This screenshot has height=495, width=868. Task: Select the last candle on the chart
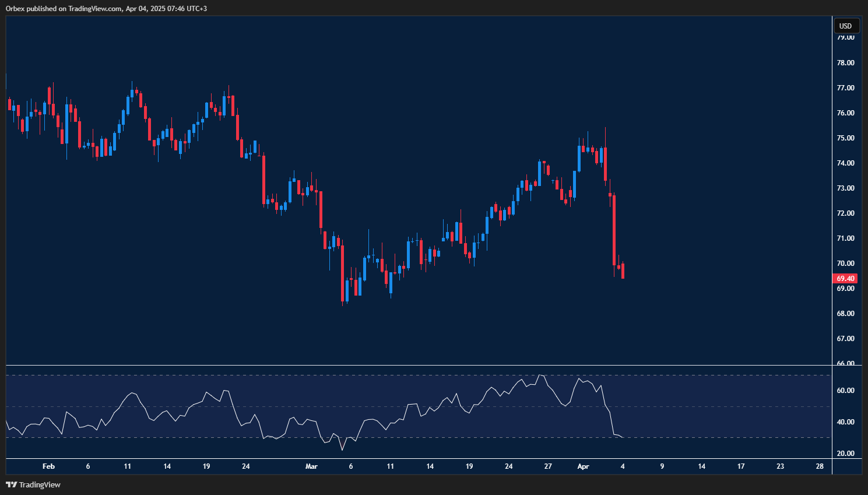pyautogui.click(x=622, y=272)
